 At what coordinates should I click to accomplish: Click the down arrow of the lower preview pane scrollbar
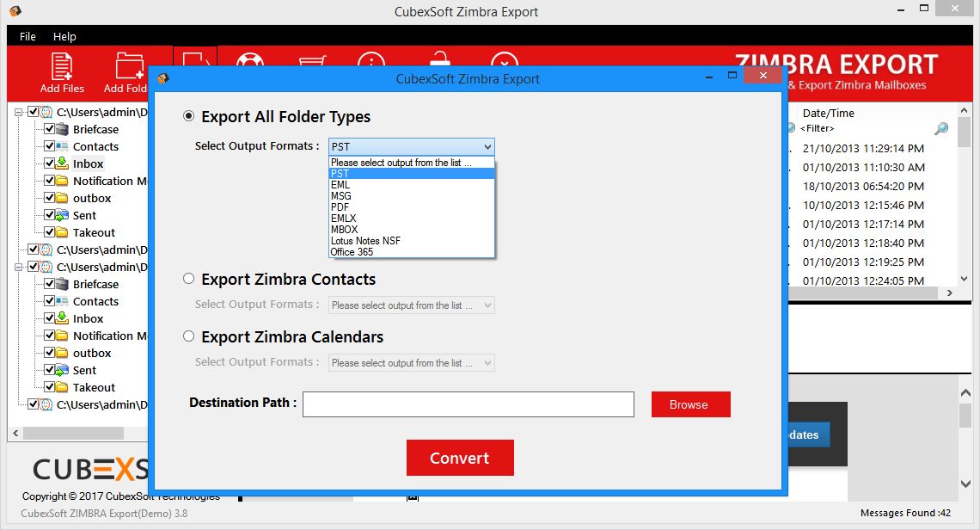coord(965,484)
